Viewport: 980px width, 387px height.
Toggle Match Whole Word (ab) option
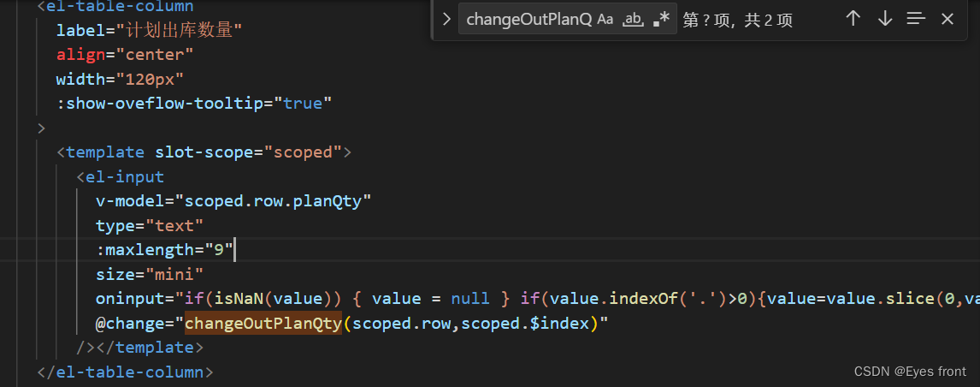[634, 20]
